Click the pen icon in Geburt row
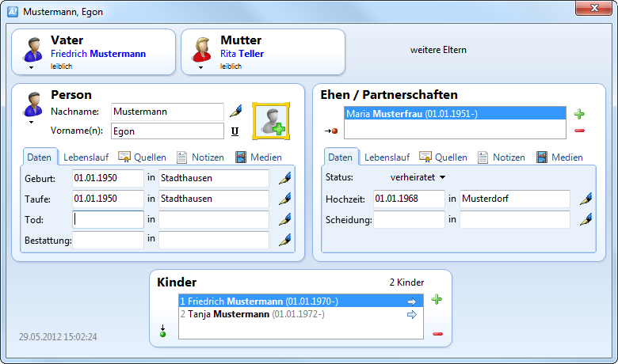 coord(284,179)
